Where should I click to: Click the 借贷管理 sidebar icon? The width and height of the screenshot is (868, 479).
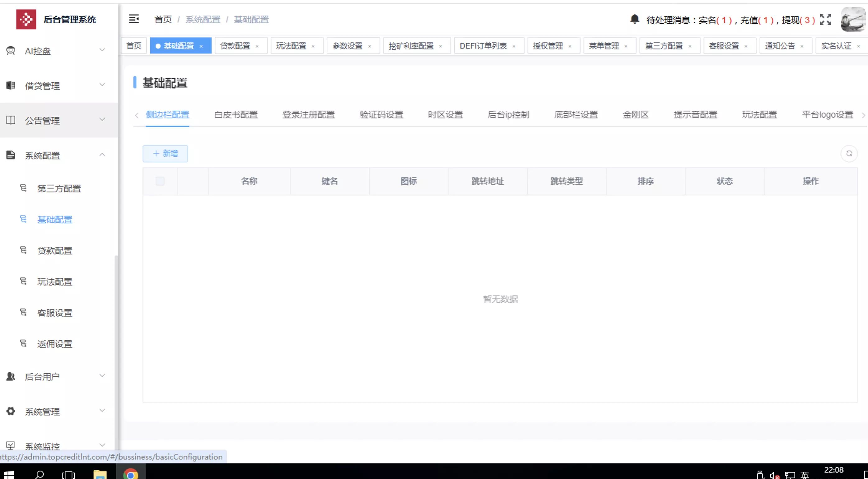pyautogui.click(x=11, y=86)
